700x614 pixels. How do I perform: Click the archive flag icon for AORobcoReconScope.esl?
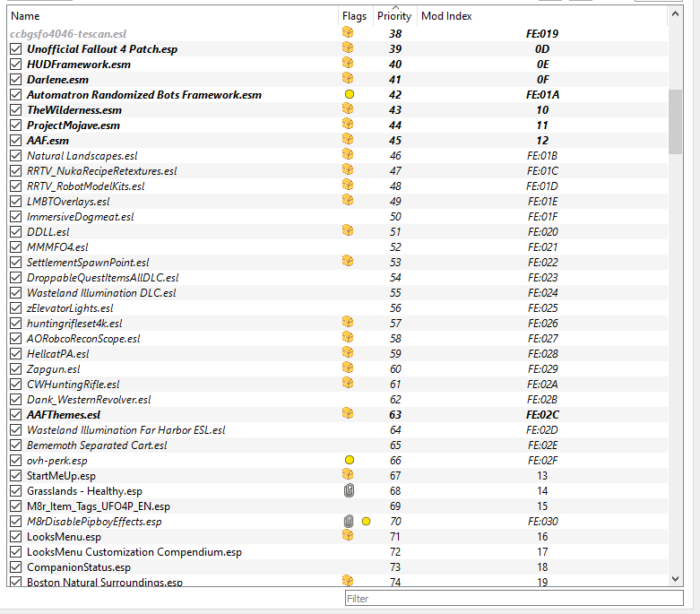point(348,337)
